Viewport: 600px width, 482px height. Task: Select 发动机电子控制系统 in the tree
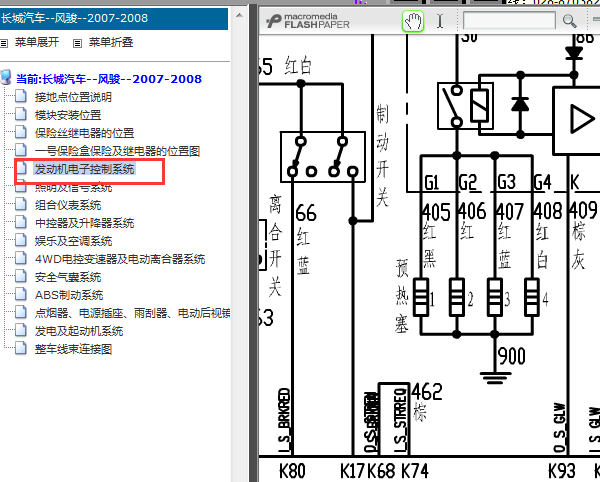84,169
